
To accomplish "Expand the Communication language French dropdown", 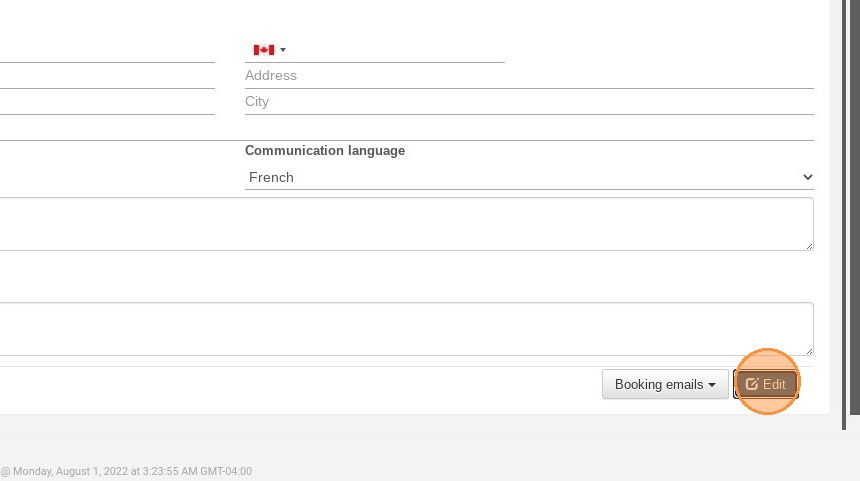I will point(529,177).
